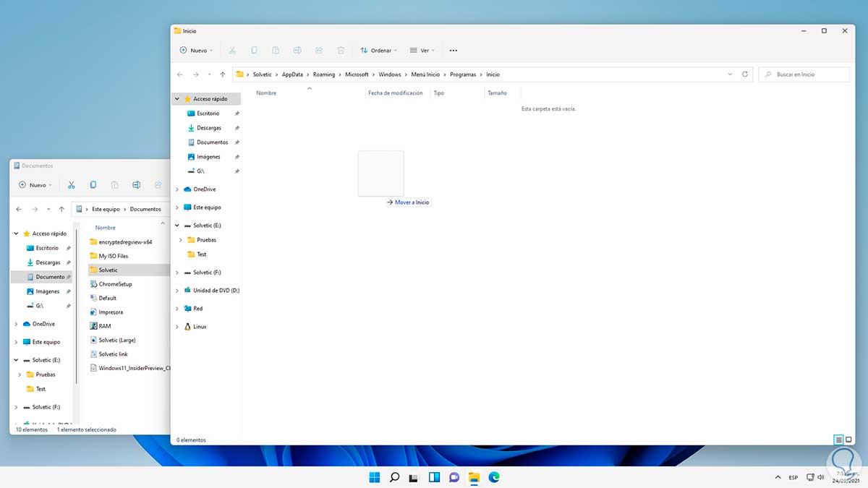Switch to large icons view in Inicio status bar

[x=848, y=440]
